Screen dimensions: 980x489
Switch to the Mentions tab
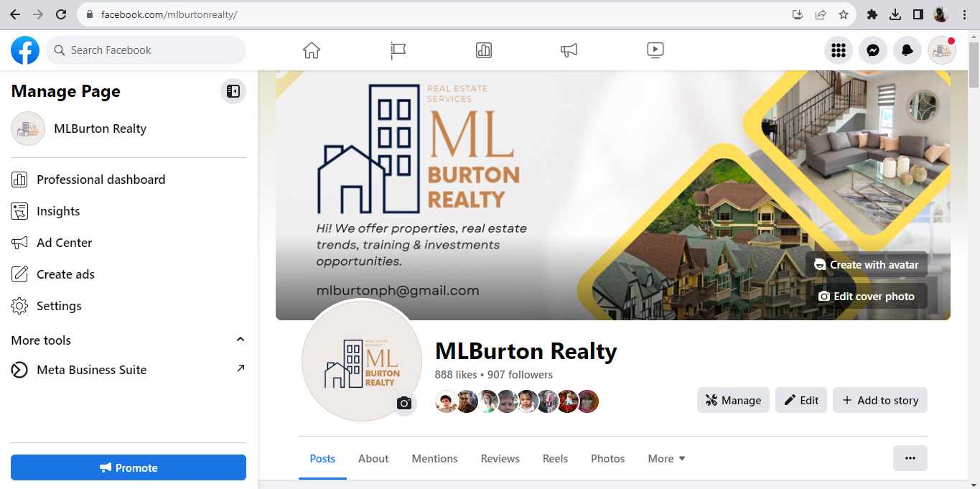click(434, 459)
